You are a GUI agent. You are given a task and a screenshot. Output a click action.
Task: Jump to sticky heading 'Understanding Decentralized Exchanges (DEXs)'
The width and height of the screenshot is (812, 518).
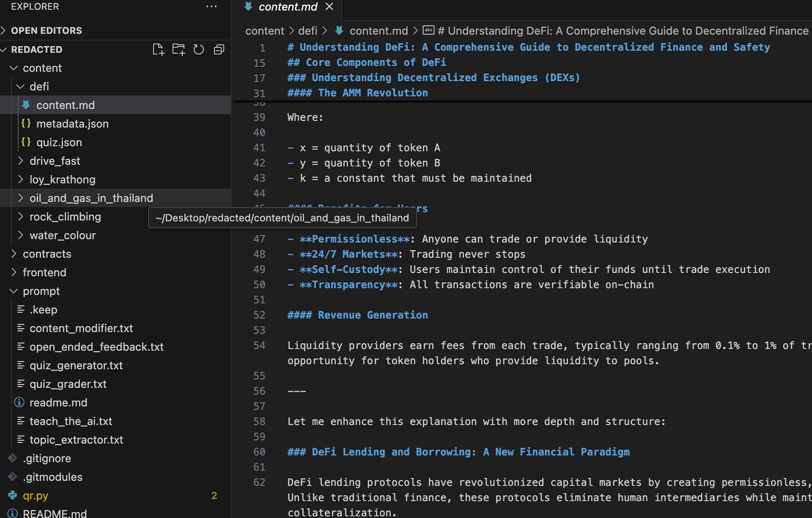[x=434, y=78]
